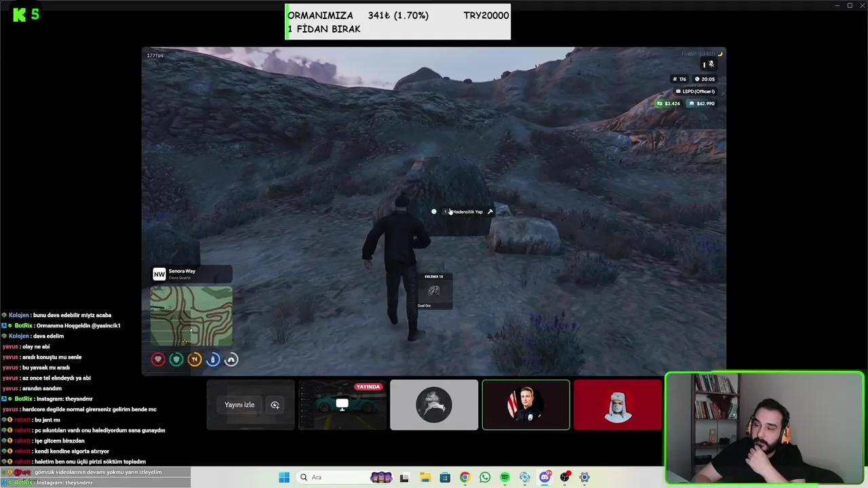Screen dimensions: 868x488
Task: Click the LSPD (Officer I) job label
Action: point(695,91)
